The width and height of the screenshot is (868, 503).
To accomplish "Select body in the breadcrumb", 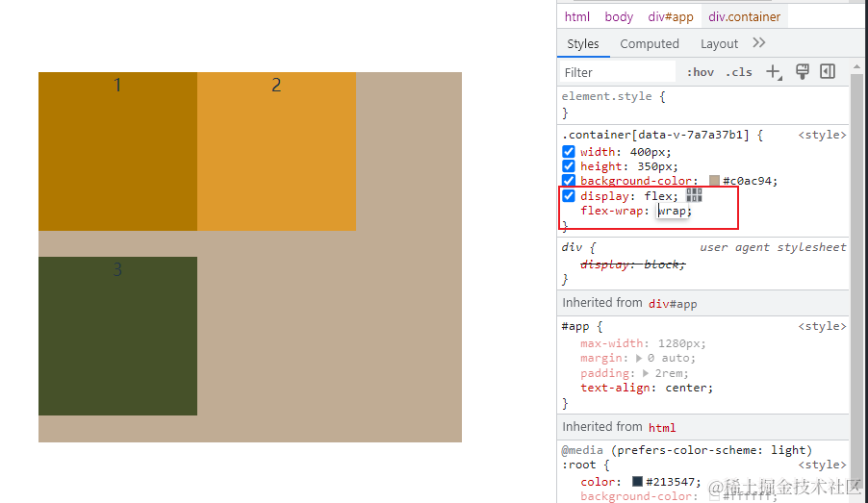I will (x=619, y=16).
